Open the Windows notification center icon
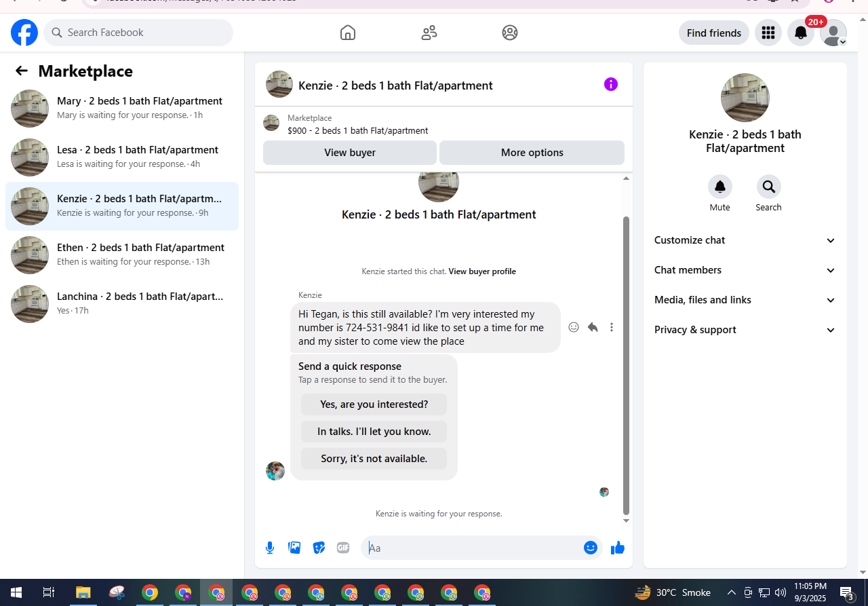 pyautogui.click(x=847, y=592)
